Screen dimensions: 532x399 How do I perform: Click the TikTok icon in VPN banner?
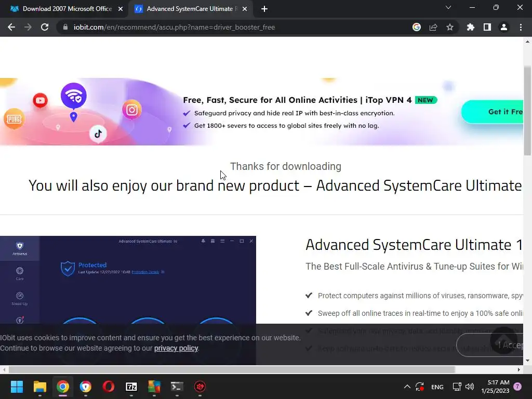pyautogui.click(x=98, y=134)
